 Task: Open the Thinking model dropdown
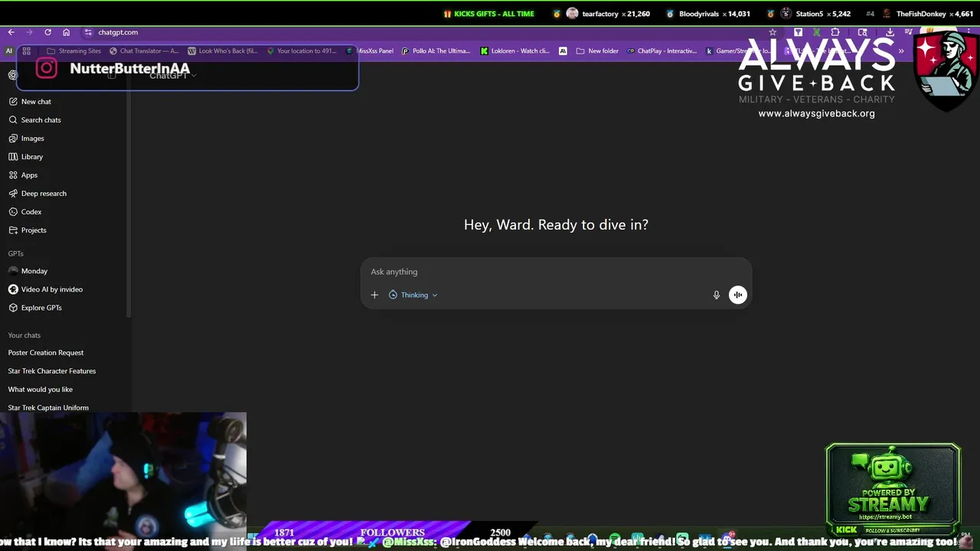(x=413, y=295)
